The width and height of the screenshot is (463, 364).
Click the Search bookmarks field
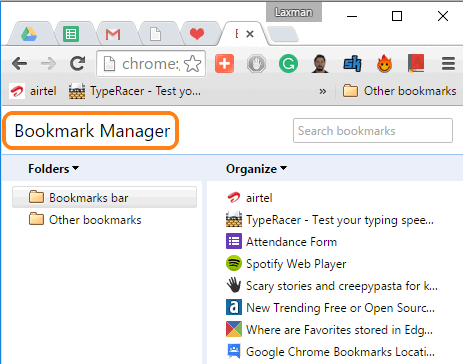[x=373, y=131]
